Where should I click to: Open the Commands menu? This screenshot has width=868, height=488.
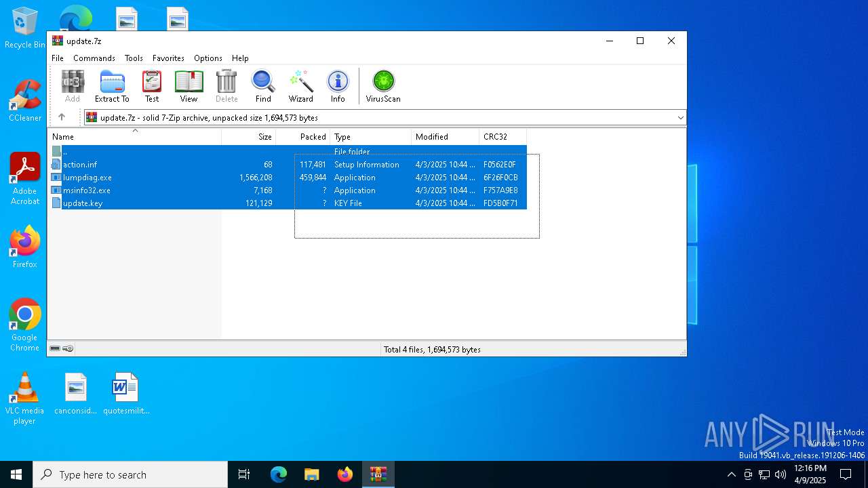coord(94,58)
